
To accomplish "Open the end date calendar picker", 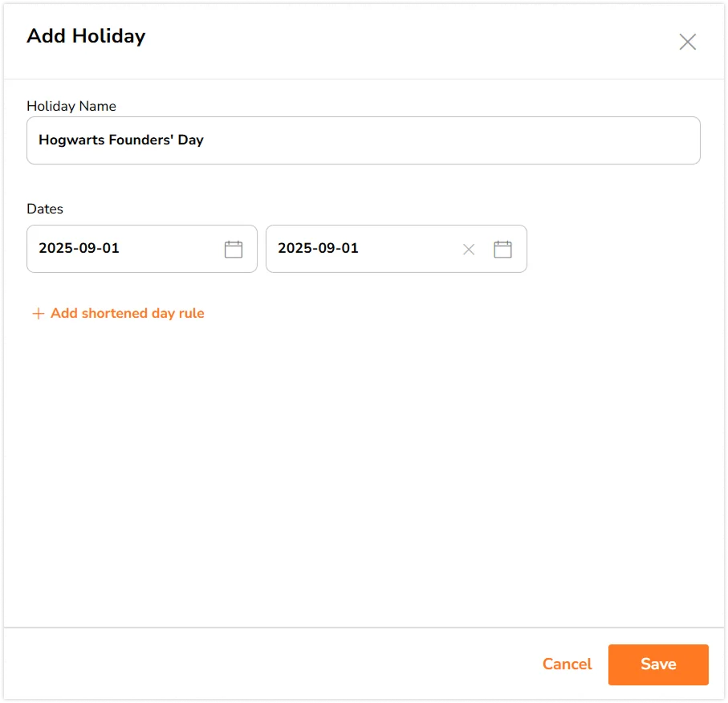I will tap(502, 250).
